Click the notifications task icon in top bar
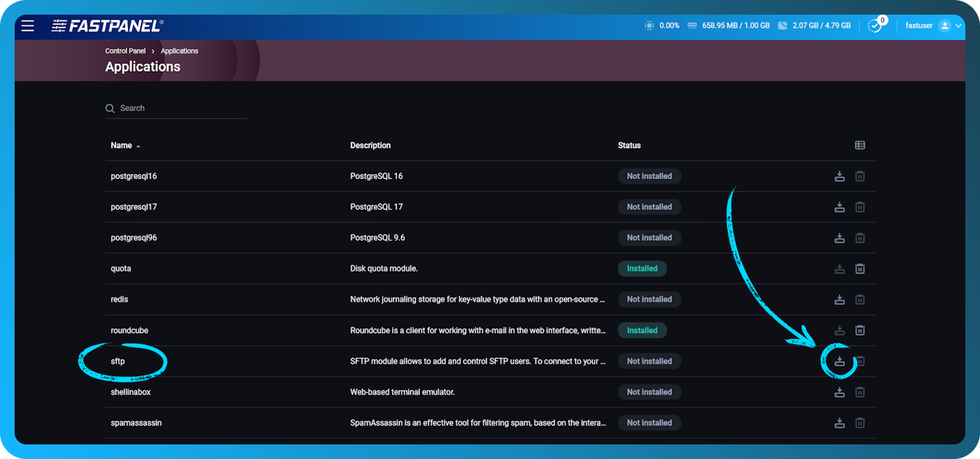980x459 pixels. (x=875, y=25)
